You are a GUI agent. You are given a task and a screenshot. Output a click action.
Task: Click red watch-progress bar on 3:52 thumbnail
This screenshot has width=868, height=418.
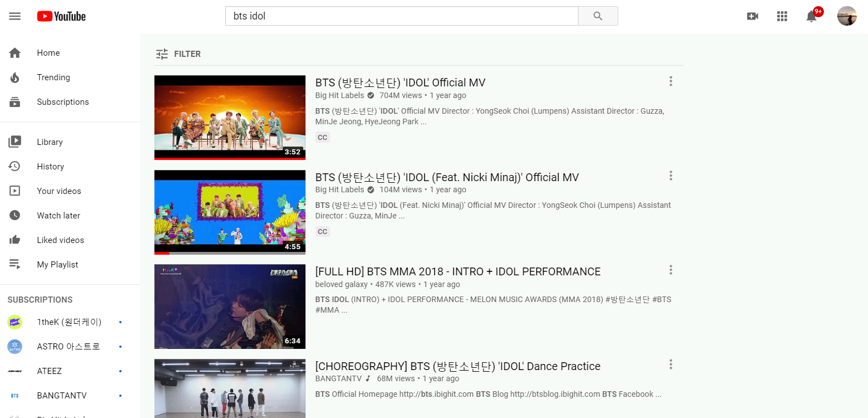230,159
